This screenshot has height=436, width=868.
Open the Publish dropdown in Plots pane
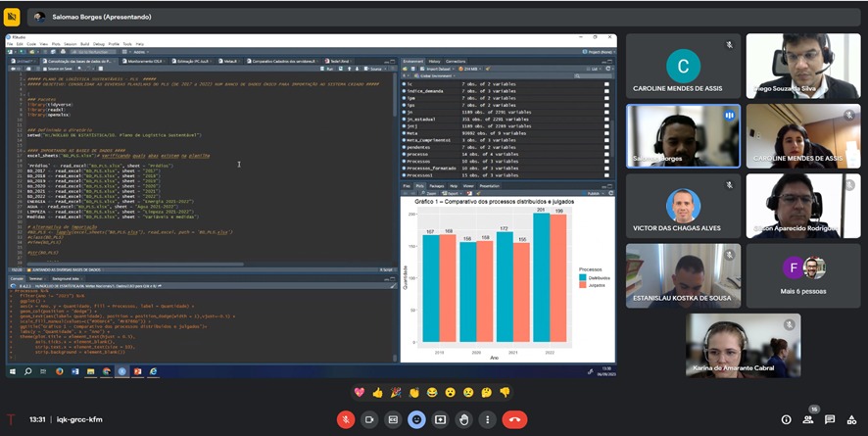coord(595,193)
